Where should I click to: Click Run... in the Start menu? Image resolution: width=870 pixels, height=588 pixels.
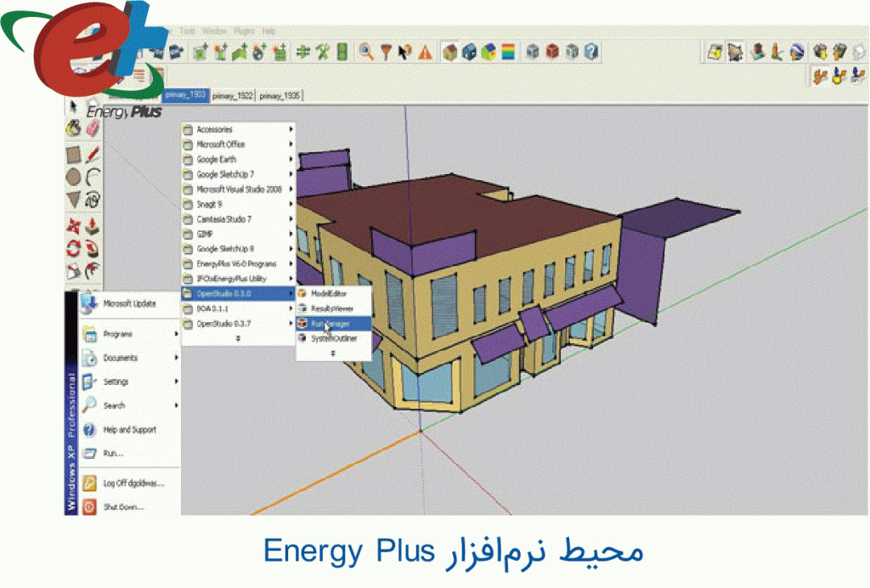click(x=130, y=453)
